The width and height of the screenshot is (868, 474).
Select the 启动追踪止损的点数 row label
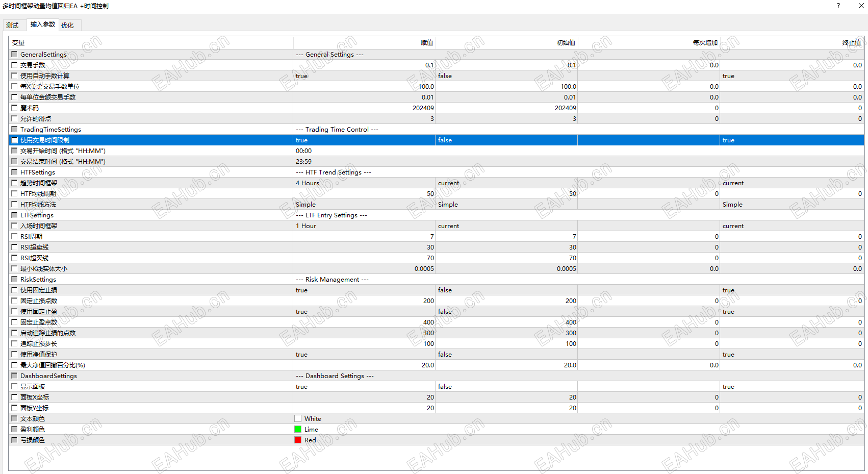tap(48, 333)
